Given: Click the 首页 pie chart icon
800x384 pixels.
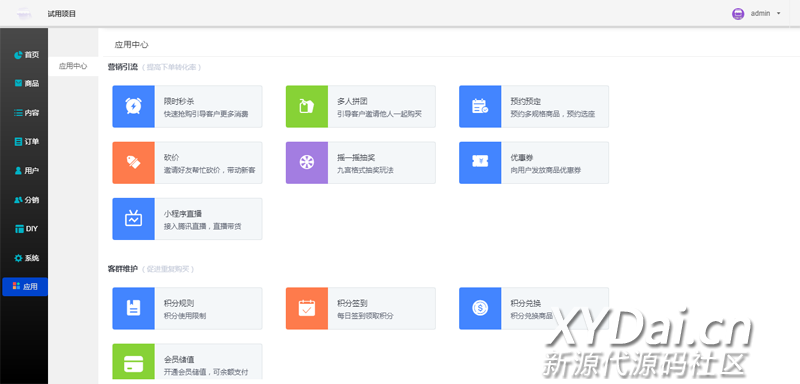Looking at the screenshot, I should click(18, 55).
